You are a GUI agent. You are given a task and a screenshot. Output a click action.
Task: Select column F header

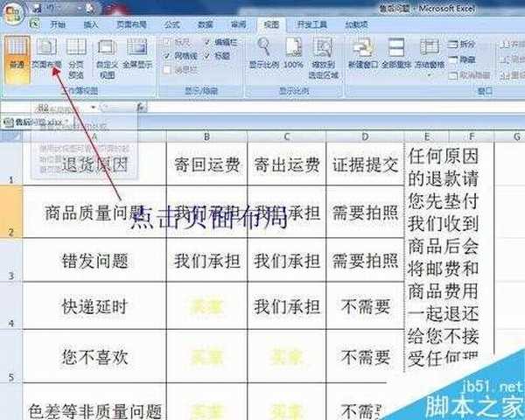click(472, 136)
